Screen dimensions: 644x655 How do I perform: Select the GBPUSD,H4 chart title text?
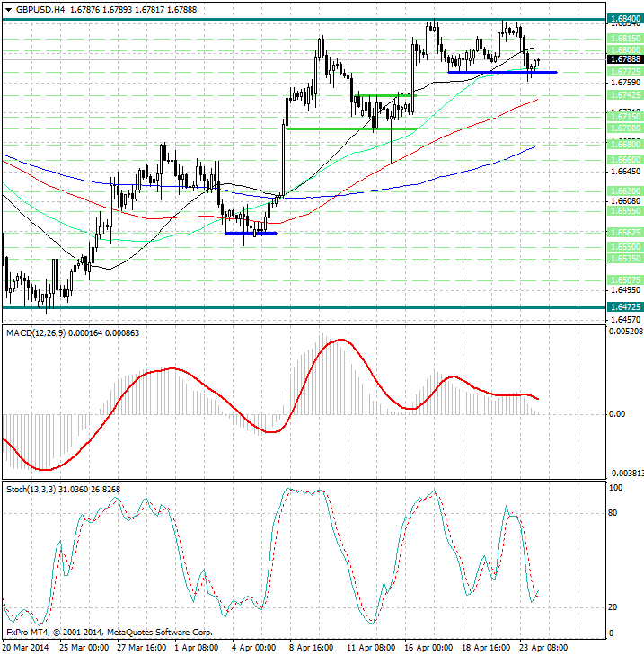point(40,9)
